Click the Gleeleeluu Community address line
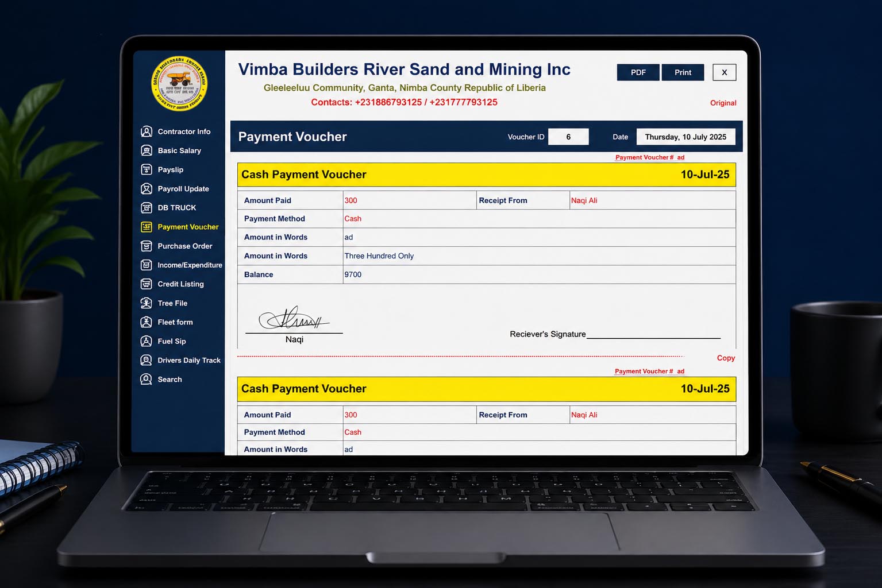This screenshot has height=588, width=882. pyautogui.click(x=405, y=88)
